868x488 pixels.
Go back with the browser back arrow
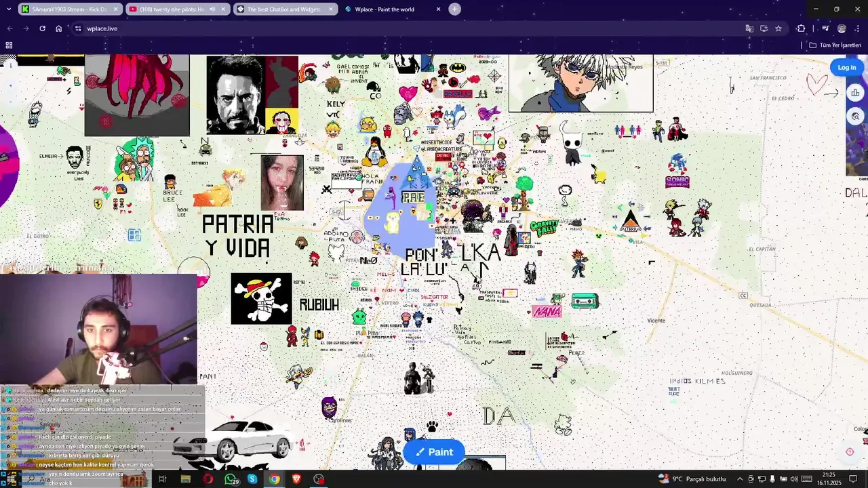click(x=9, y=28)
